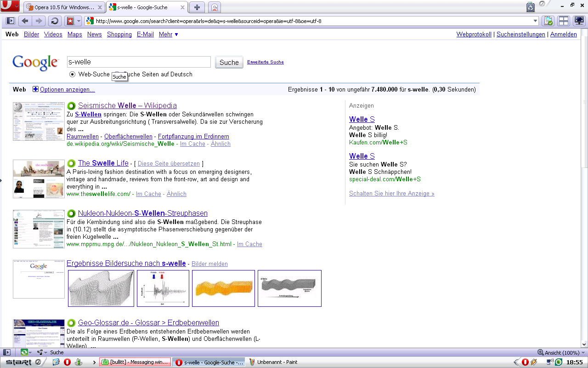Viewport: 588px width, 368px height.
Task: Click the Google logo
Action: coord(35,63)
